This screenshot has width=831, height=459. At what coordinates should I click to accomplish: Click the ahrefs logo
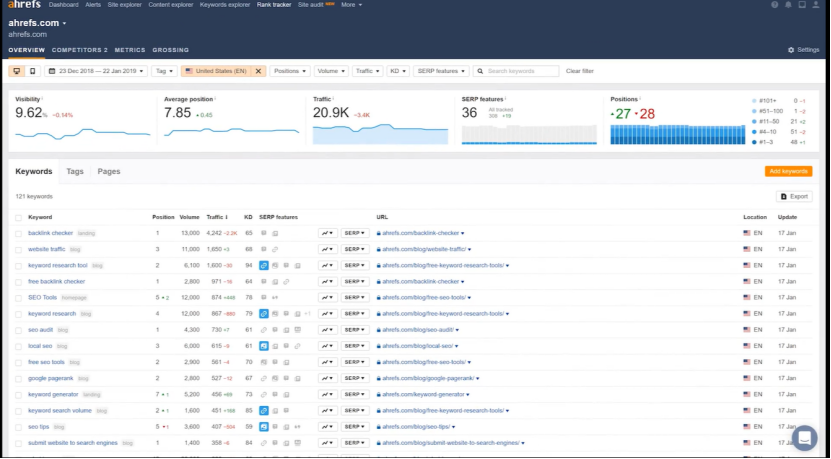coord(24,5)
